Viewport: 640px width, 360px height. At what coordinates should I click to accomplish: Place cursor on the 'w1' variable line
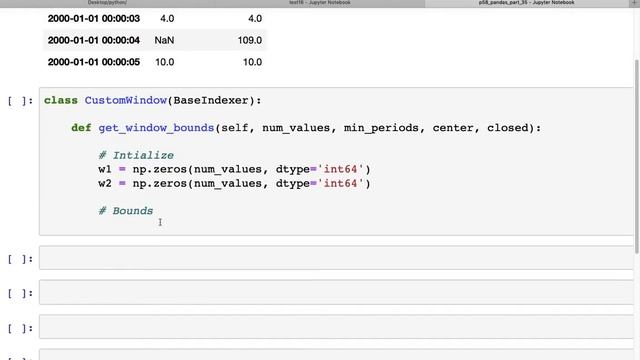pos(234,169)
